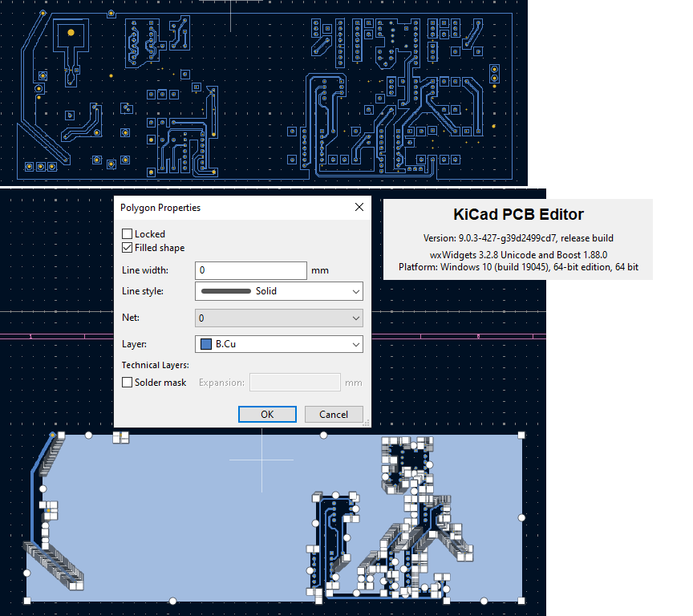Viewport: 693px width, 616px height.
Task: Click the Line style label
Action: click(143, 291)
